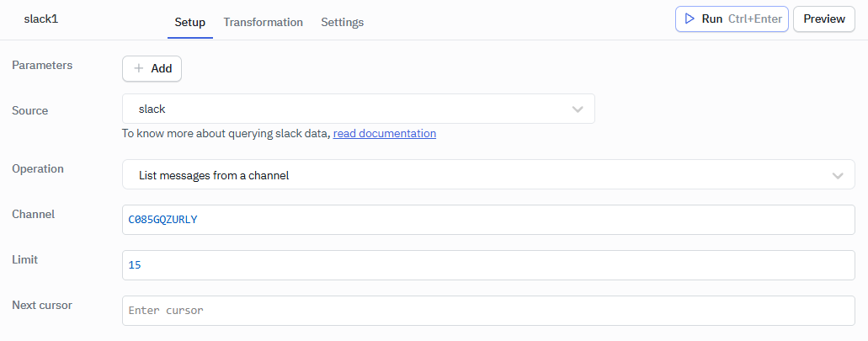Click the Operation field label
Screen dimensions: 868x341
pyautogui.click(x=38, y=168)
